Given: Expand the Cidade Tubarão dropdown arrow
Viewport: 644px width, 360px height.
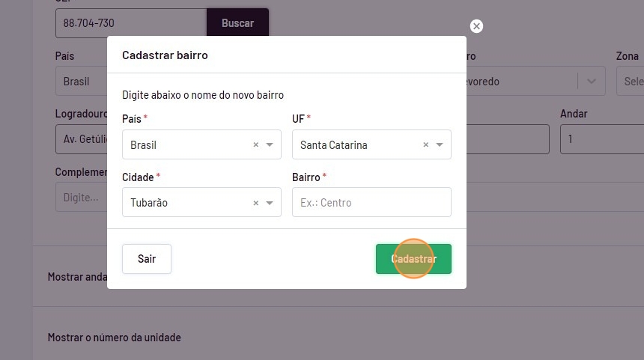Looking at the screenshot, I should 270,203.
